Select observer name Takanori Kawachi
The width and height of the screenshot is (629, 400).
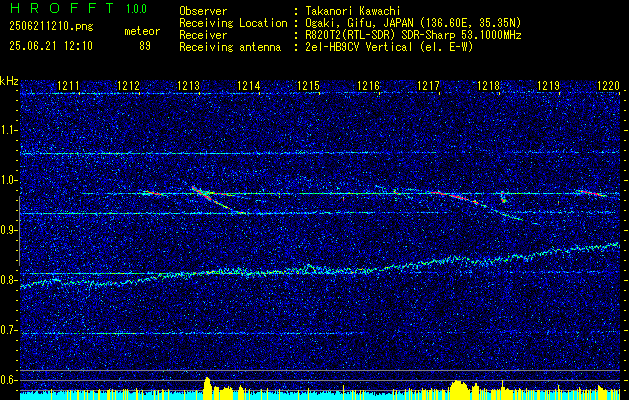point(351,11)
